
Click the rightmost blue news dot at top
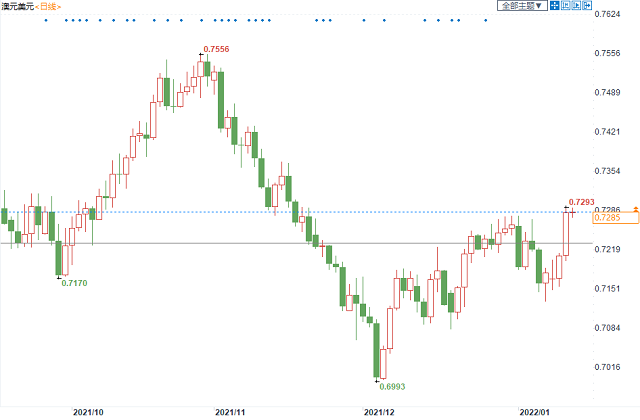(x=483, y=20)
